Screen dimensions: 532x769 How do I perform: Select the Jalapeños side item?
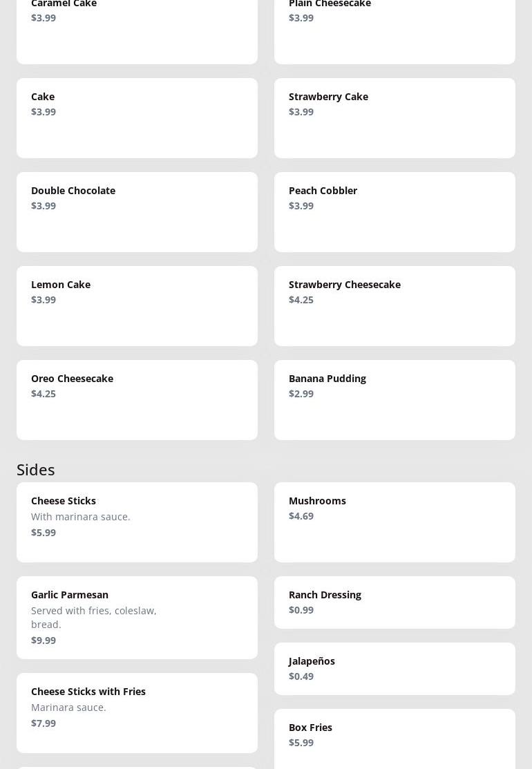pyautogui.click(x=395, y=668)
